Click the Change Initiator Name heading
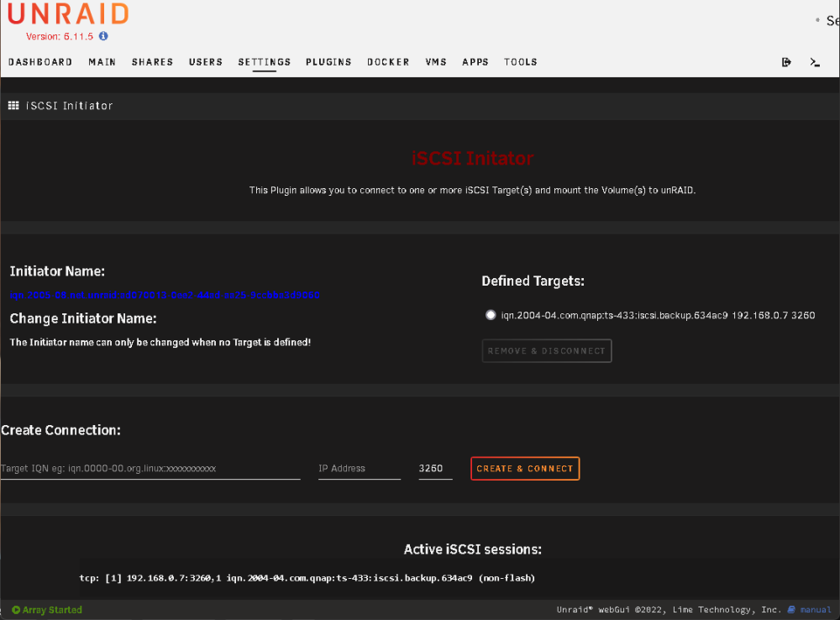 coord(83,319)
